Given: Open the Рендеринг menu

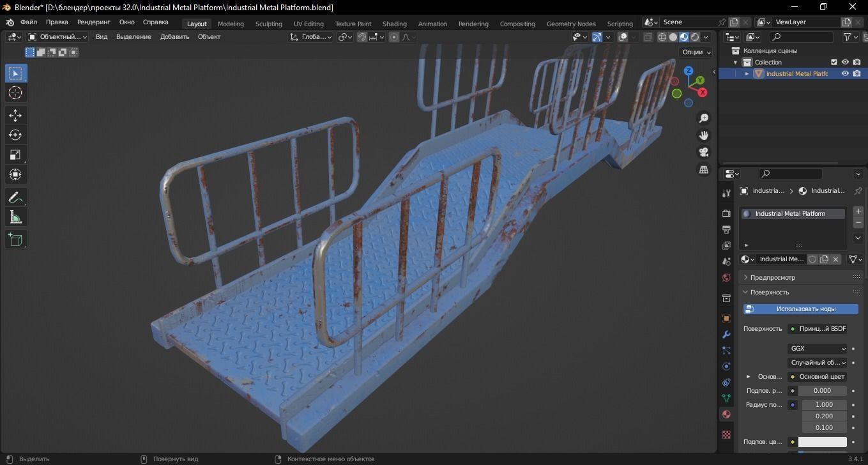Looking at the screenshot, I should 93,21.
